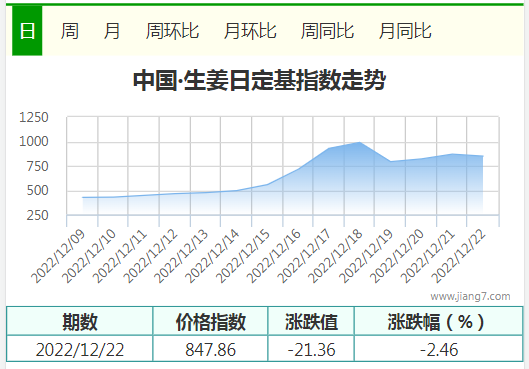
Task: Switch to the 月 monthly tab
Action: pos(112,31)
